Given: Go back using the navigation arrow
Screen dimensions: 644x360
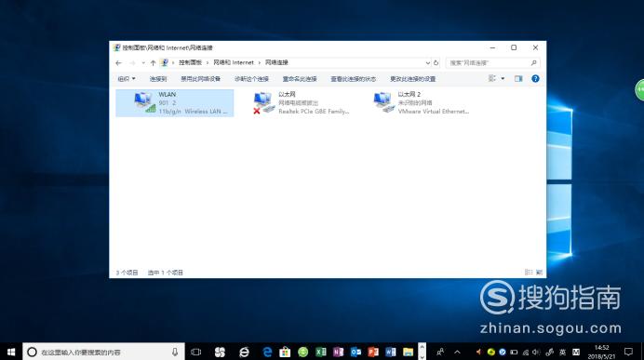Looking at the screenshot, I should (x=119, y=63).
